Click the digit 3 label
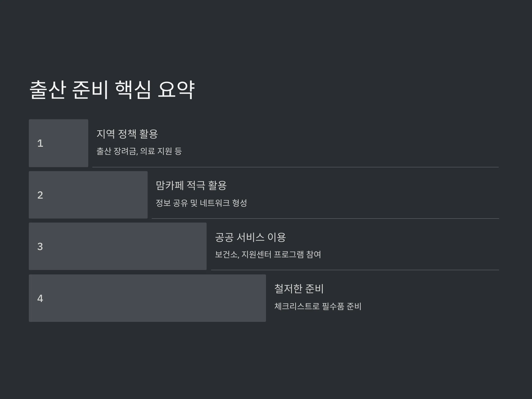This screenshot has height=399, width=532. click(40, 246)
